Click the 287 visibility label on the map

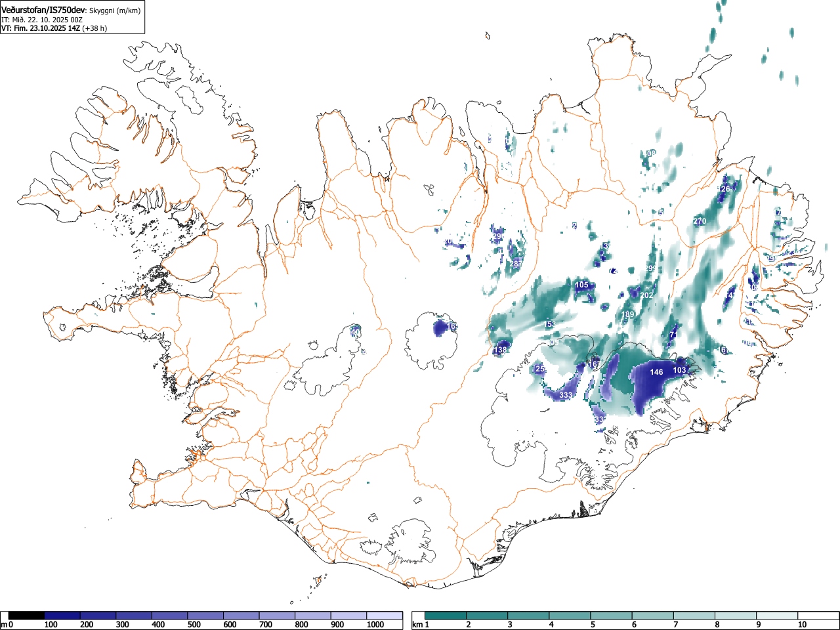pos(517,264)
